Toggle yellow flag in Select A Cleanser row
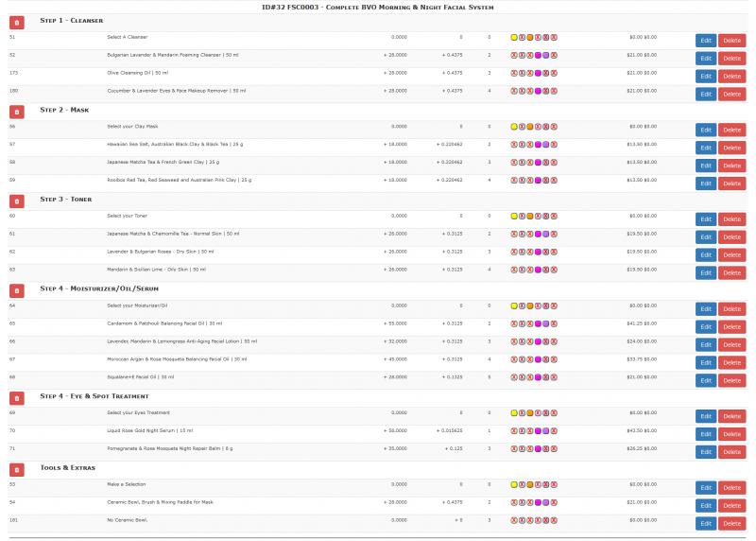Image resolution: width=756 pixels, height=541 pixels. pyautogui.click(x=514, y=37)
